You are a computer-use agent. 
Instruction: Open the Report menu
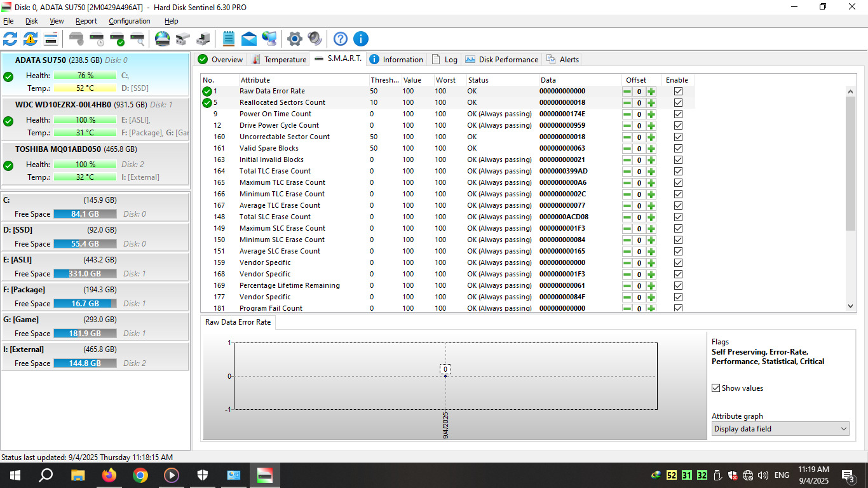point(86,21)
